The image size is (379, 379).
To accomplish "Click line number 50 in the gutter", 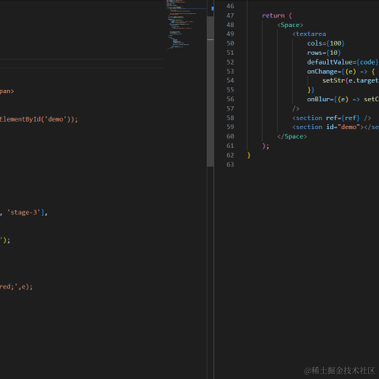I will click(230, 43).
